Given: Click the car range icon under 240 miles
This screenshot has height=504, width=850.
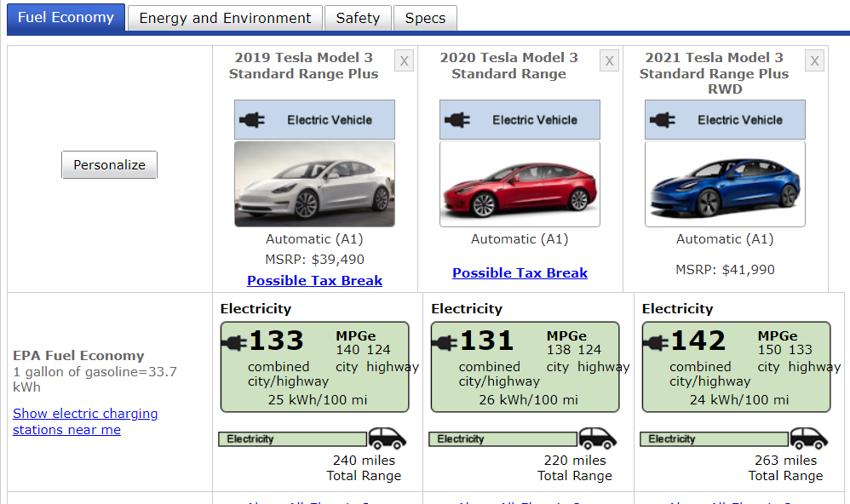Looking at the screenshot, I should coord(387,438).
